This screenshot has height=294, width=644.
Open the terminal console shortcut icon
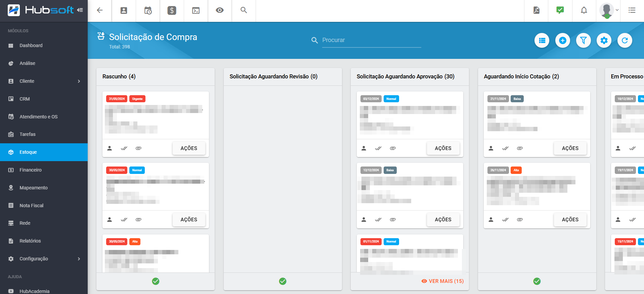196,10
